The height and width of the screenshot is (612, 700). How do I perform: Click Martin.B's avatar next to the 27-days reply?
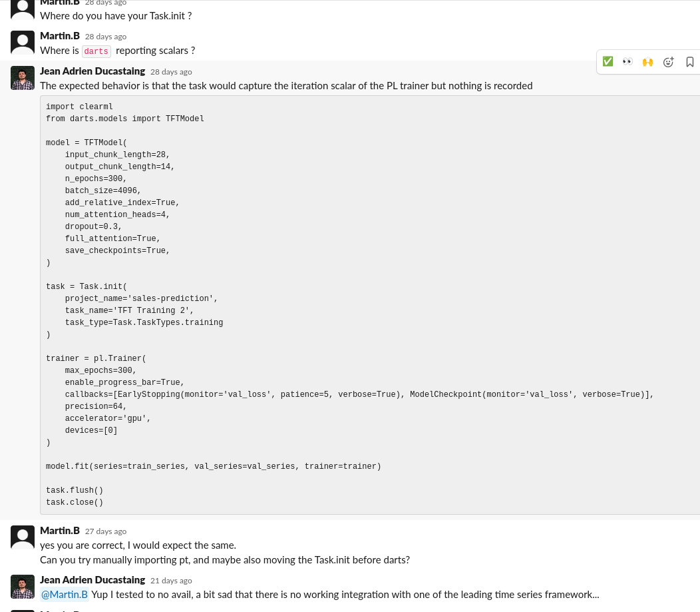pyautogui.click(x=22, y=537)
